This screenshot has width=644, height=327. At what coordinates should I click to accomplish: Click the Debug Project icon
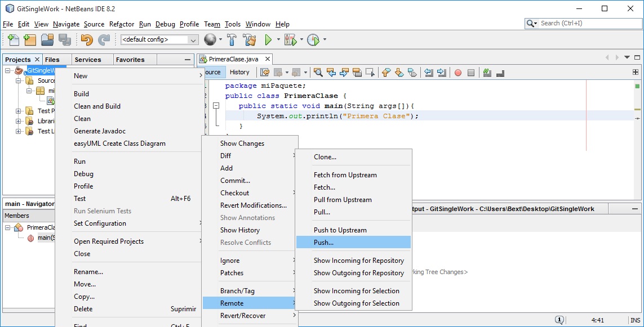[x=290, y=39]
